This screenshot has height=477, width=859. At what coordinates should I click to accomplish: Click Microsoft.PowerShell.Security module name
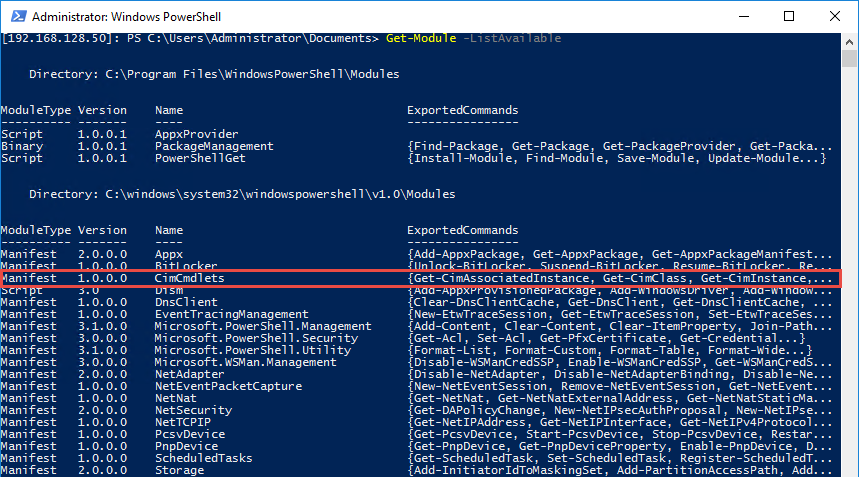[x=256, y=338]
